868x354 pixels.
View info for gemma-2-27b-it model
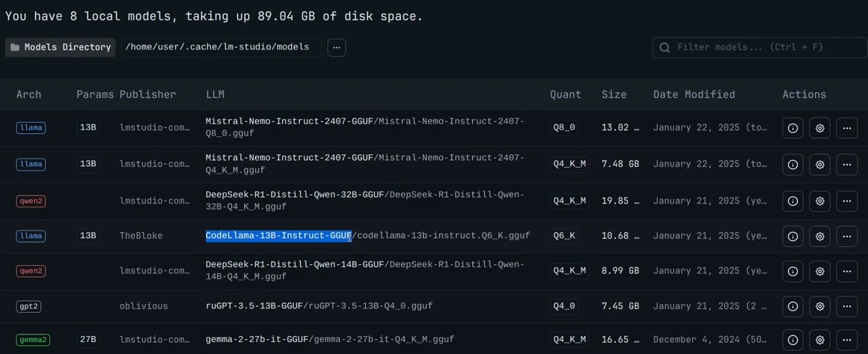pos(792,340)
